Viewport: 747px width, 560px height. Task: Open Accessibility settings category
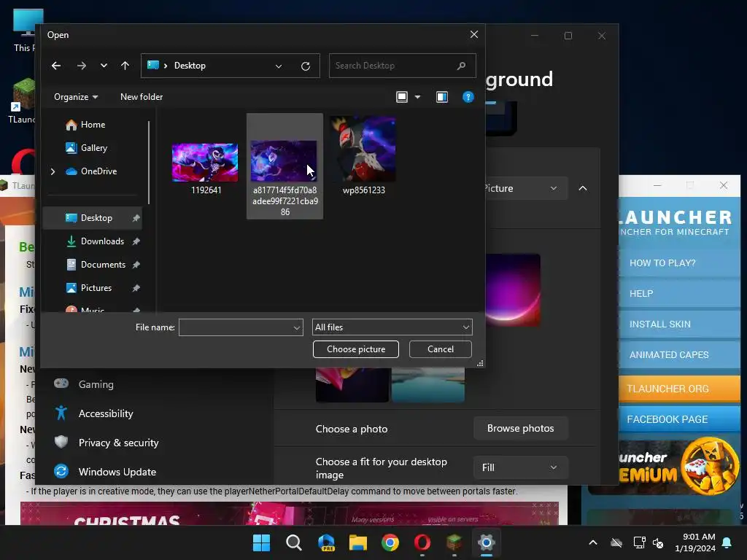[x=106, y=413]
